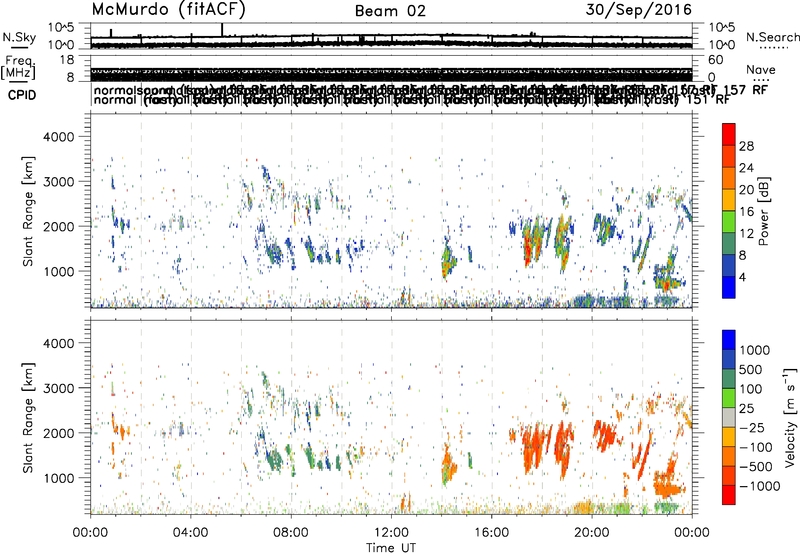The image size is (800, 554).
Task: Click the Slant Range label of power panel
Action: coord(28,211)
